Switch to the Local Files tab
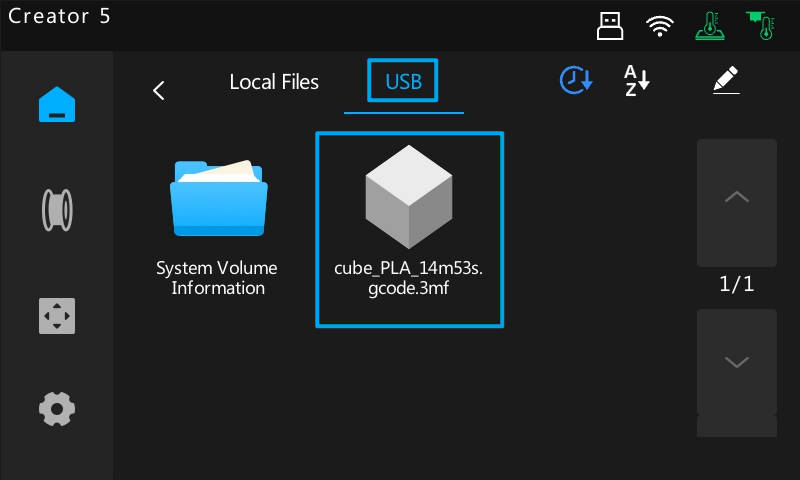The image size is (800, 480). coord(274,82)
